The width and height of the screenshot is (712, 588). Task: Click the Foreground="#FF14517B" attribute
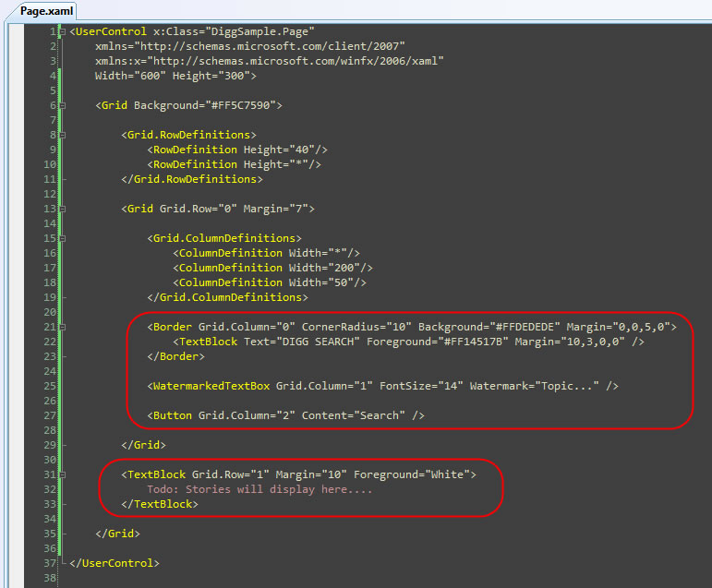coord(438,342)
